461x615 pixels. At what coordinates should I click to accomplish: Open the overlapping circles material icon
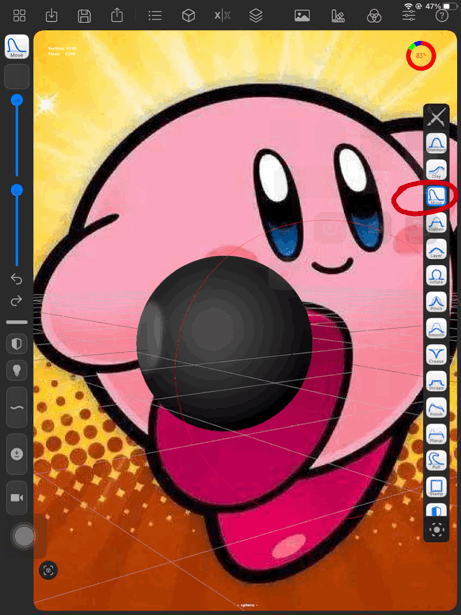pos(374,16)
